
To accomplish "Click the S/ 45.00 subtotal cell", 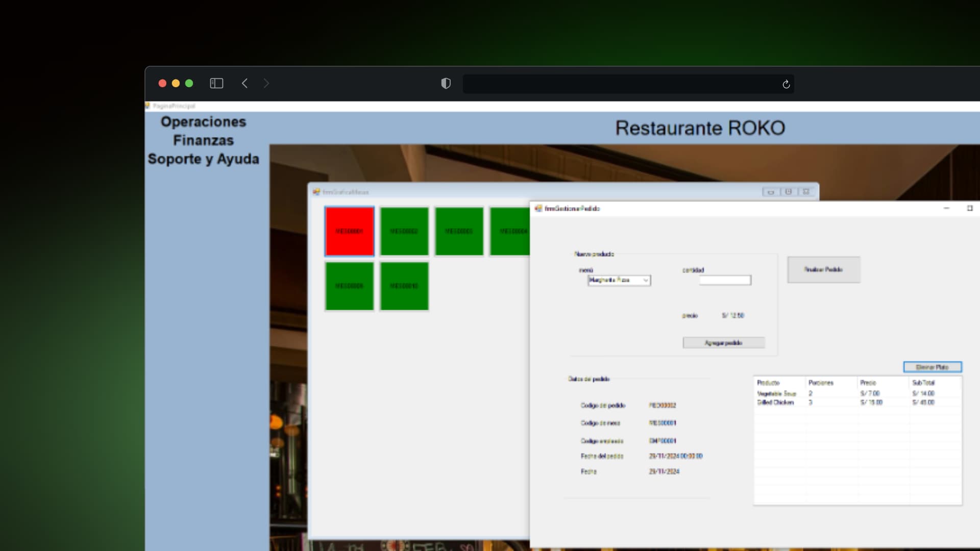I will point(923,403).
